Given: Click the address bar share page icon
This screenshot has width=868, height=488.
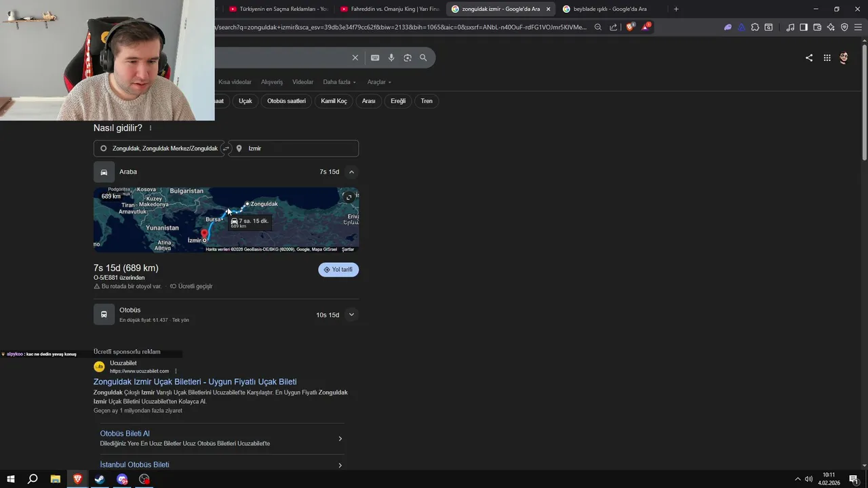Looking at the screenshot, I should 614,27.
